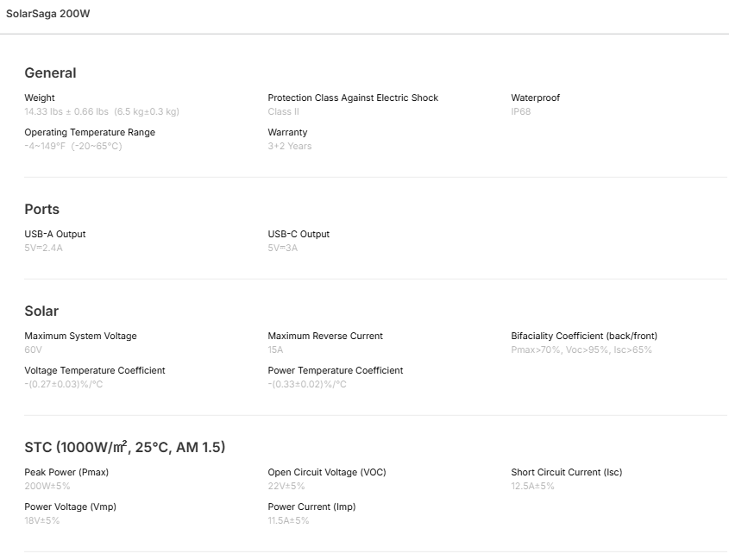This screenshot has width=729, height=560.
Task: Select the Operating Temperature Range value
Action: pos(73,146)
